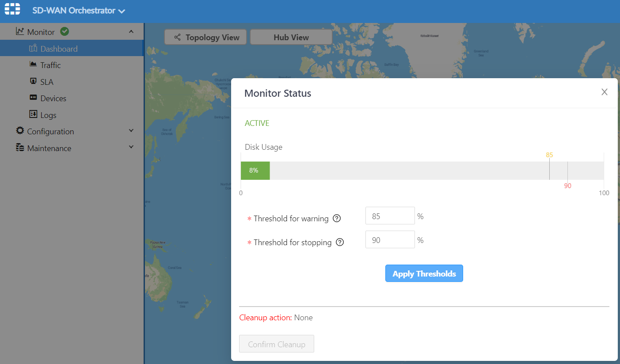Click the Disk Usage progress bar
Screen dimensions: 620x364
pyautogui.click(x=422, y=171)
